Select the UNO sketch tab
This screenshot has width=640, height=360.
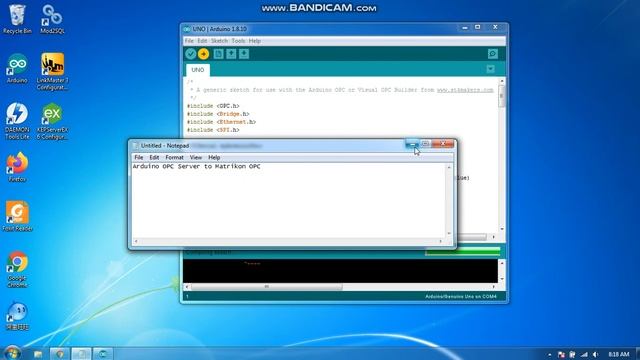click(x=198, y=70)
